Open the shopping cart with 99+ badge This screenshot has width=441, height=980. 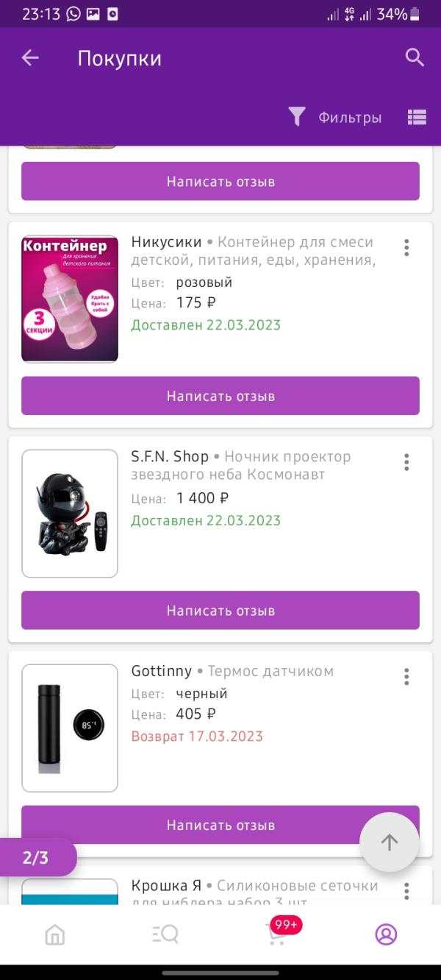point(275,936)
